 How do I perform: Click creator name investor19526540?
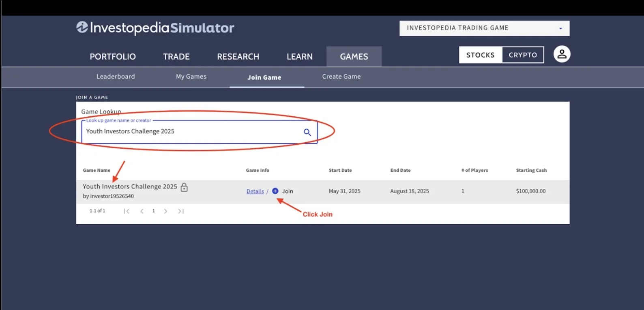(112, 196)
